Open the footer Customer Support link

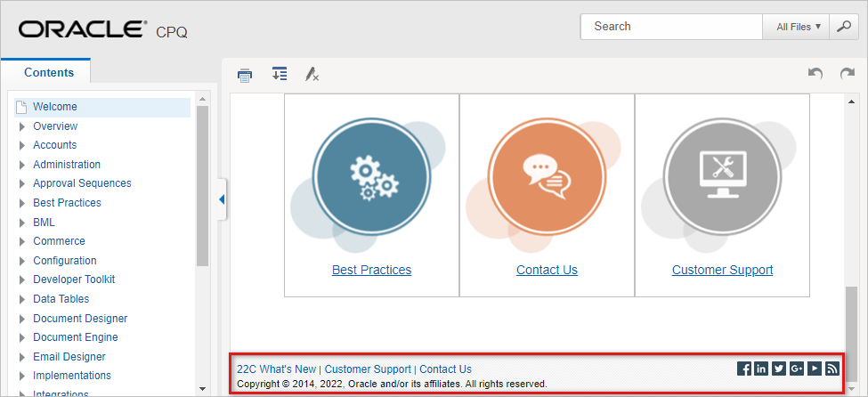(x=368, y=369)
